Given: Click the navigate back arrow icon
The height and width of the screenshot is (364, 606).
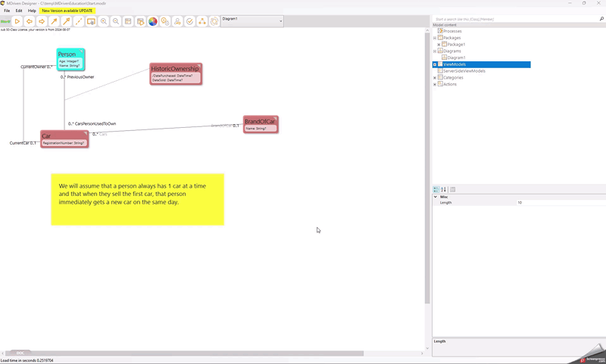Looking at the screenshot, I should pos(30,21).
